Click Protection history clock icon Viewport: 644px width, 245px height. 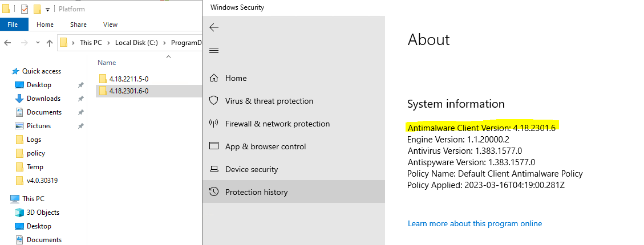point(213,191)
